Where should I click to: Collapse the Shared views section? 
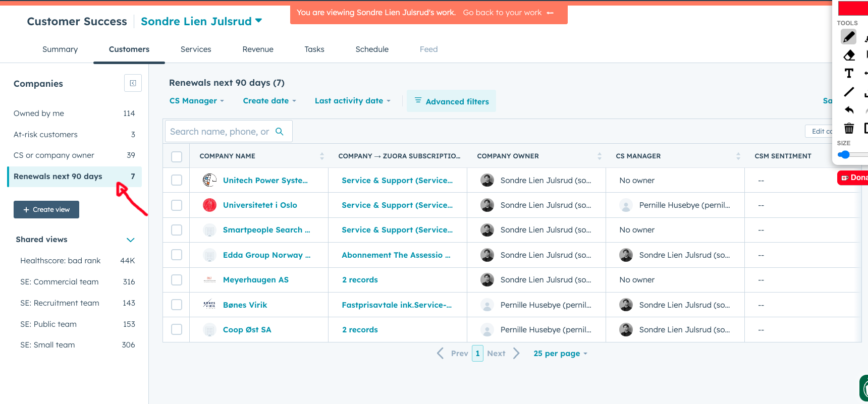pyautogui.click(x=130, y=240)
